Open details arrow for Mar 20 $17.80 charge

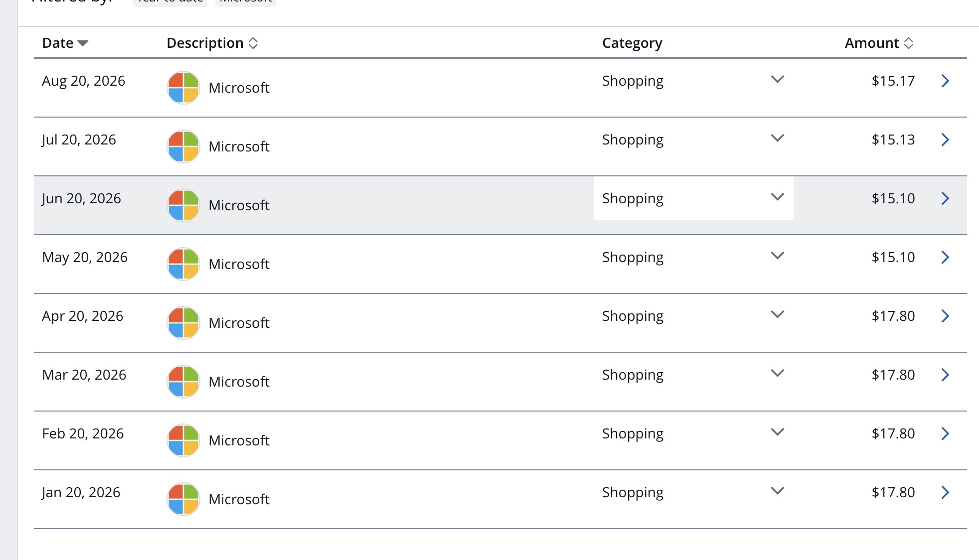pyautogui.click(x=945, y=375)
